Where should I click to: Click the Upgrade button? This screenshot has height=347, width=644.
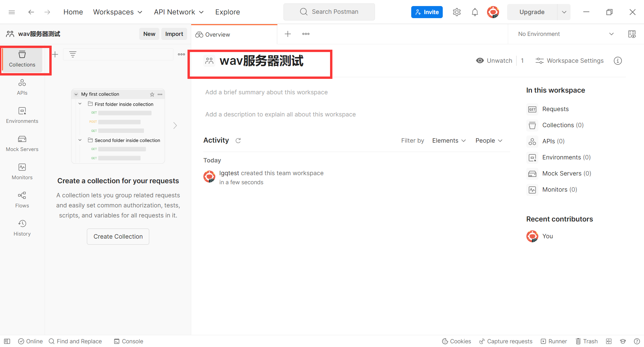(x=532, y=12)
